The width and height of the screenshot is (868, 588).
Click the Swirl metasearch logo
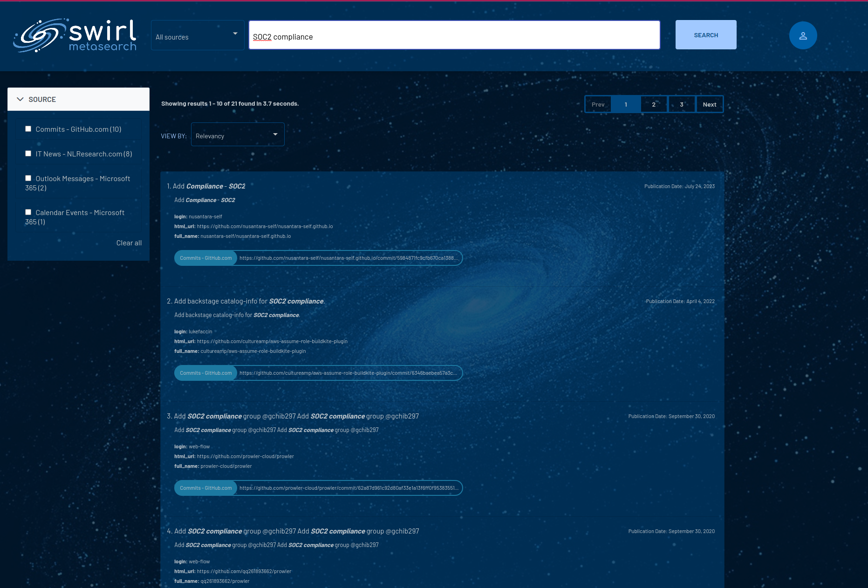pos(75,35)
